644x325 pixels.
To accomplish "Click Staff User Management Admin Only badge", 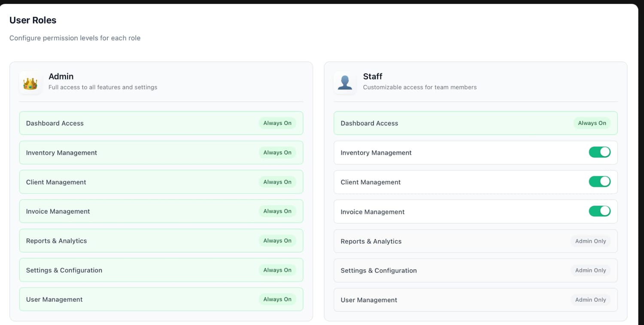I will coord(590,300).
